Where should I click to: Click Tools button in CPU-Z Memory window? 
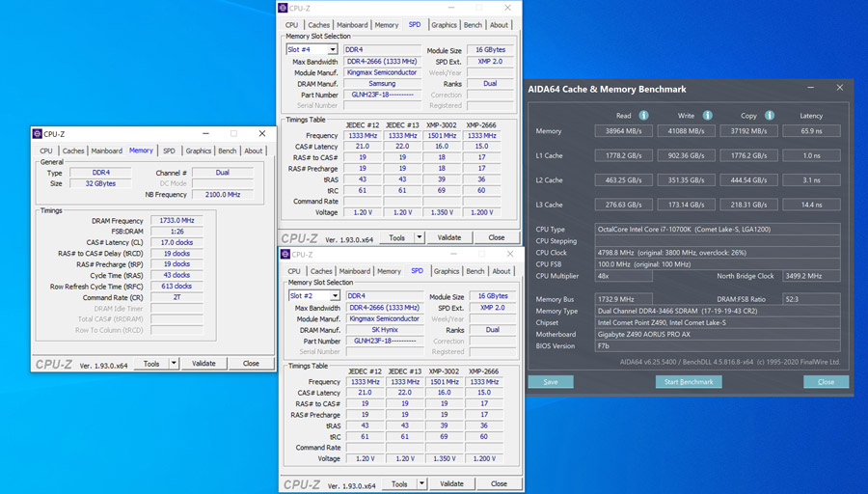coord(151,364)
